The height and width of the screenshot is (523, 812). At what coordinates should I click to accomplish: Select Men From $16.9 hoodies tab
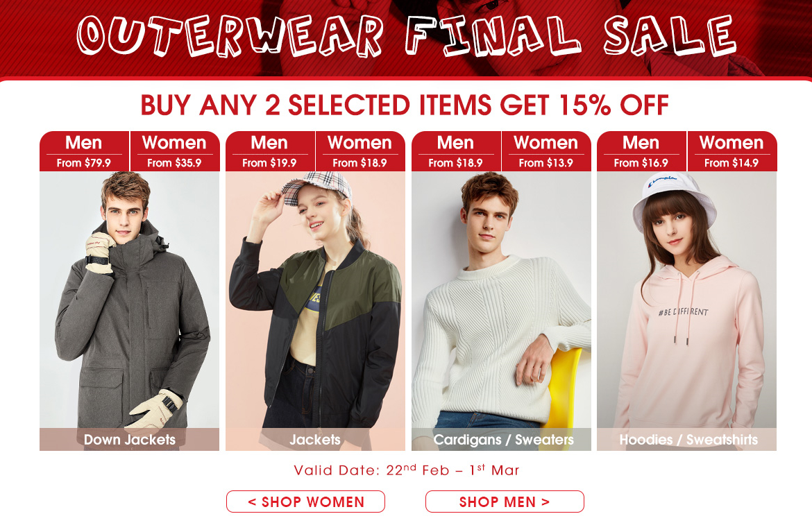[x=641, y=151]
